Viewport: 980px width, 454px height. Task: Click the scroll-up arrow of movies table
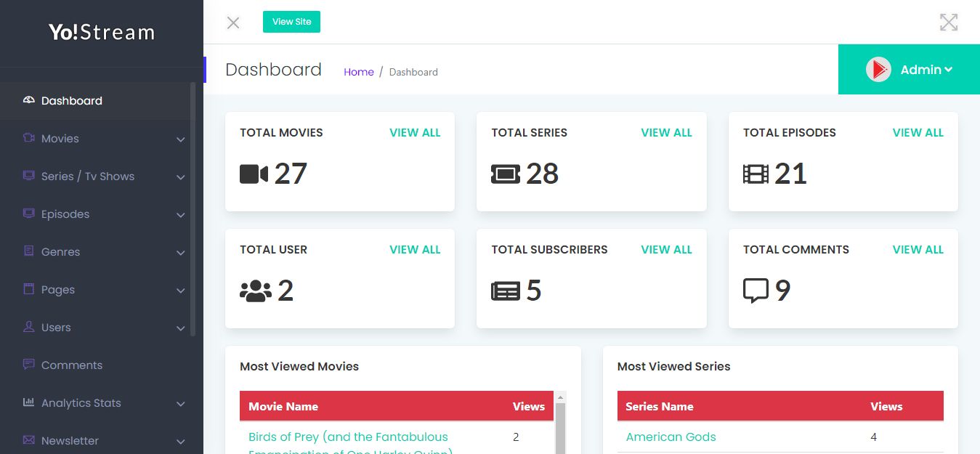(x=560, y=397)
